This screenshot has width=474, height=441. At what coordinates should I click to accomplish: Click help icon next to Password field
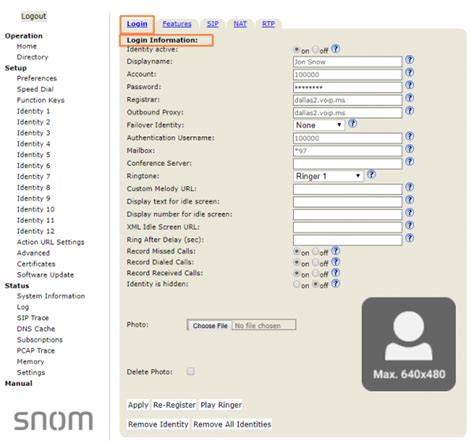[410, 85]
